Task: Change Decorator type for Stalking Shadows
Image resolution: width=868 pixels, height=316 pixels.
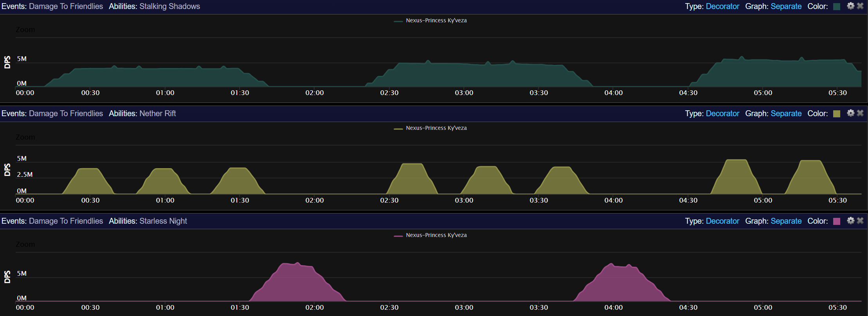Action: point(722,6)
